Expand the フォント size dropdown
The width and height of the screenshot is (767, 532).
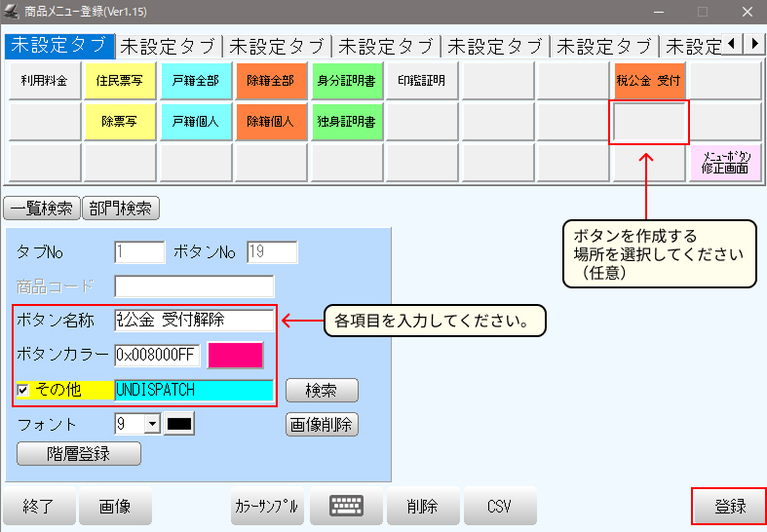point(151,424)
